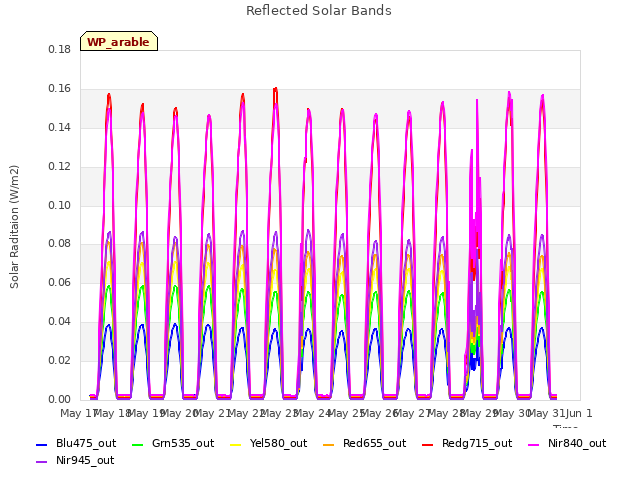The height and width of the screenshot is (480, 640).
Task: Toggle the Nir840_out legend entry
Action: click(x=567, y=443)
